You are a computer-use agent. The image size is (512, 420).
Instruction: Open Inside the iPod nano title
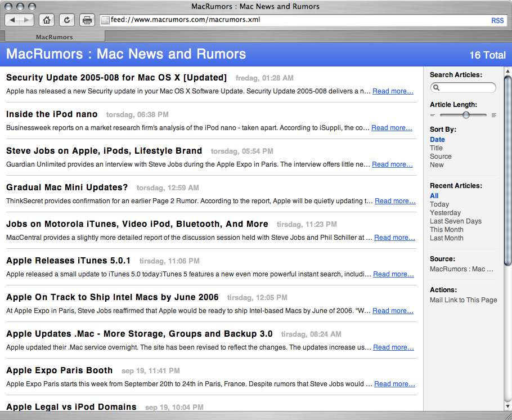pyautogui.click(x=52, y=114)
